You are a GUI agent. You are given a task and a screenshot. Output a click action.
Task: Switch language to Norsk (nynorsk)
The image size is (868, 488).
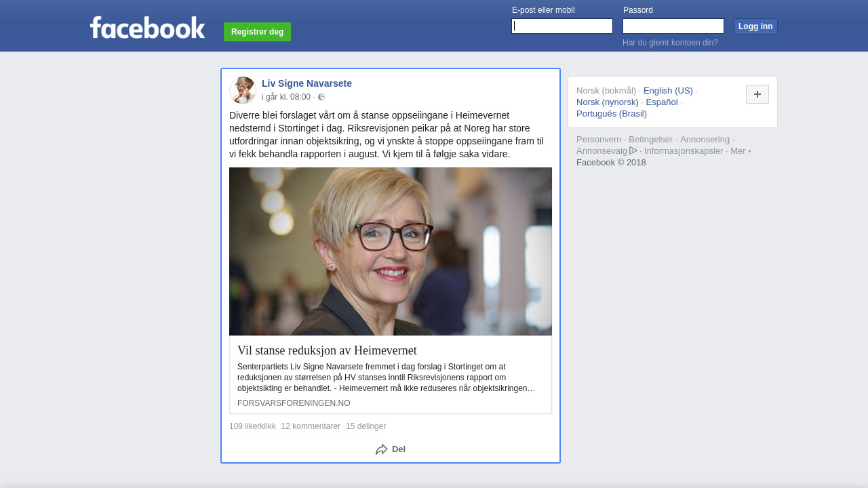pyautogui.click(x=608, y=102)
